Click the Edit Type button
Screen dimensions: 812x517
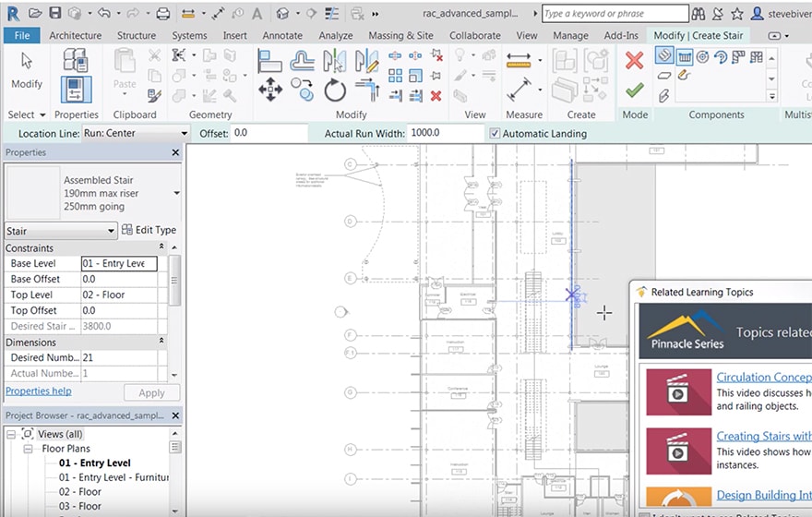click(x=149, y=230)
